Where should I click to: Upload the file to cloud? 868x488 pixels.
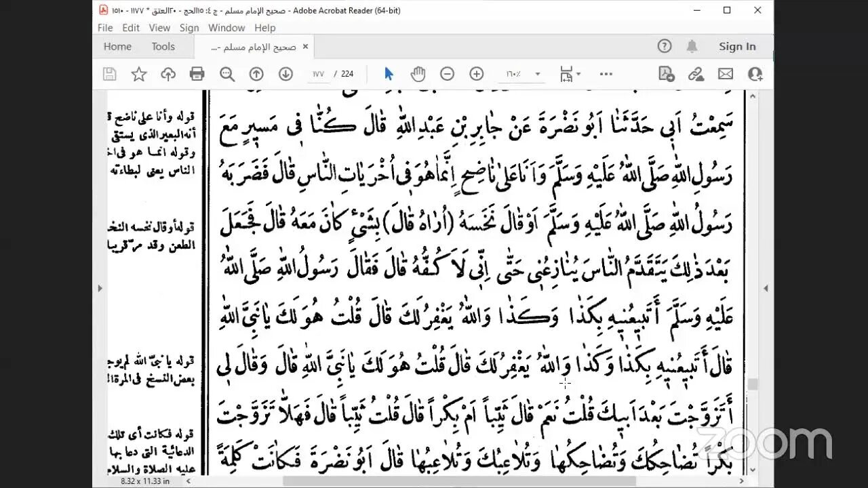168,74
